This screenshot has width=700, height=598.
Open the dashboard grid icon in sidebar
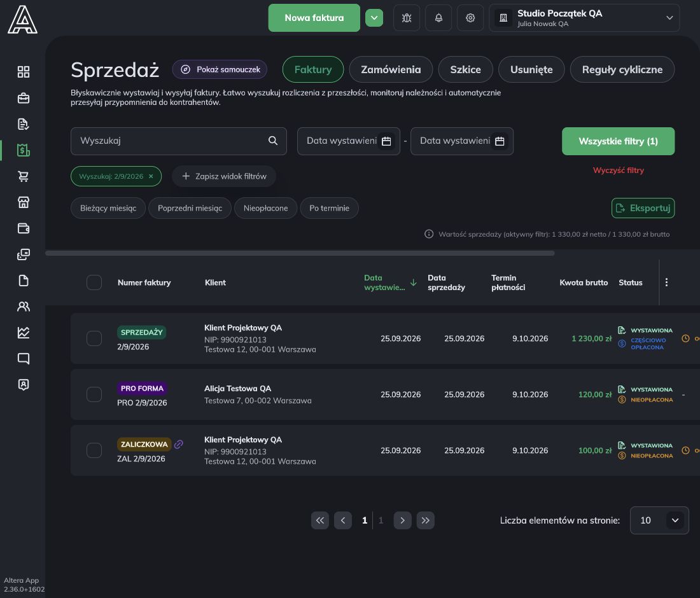tap(23, 72)
